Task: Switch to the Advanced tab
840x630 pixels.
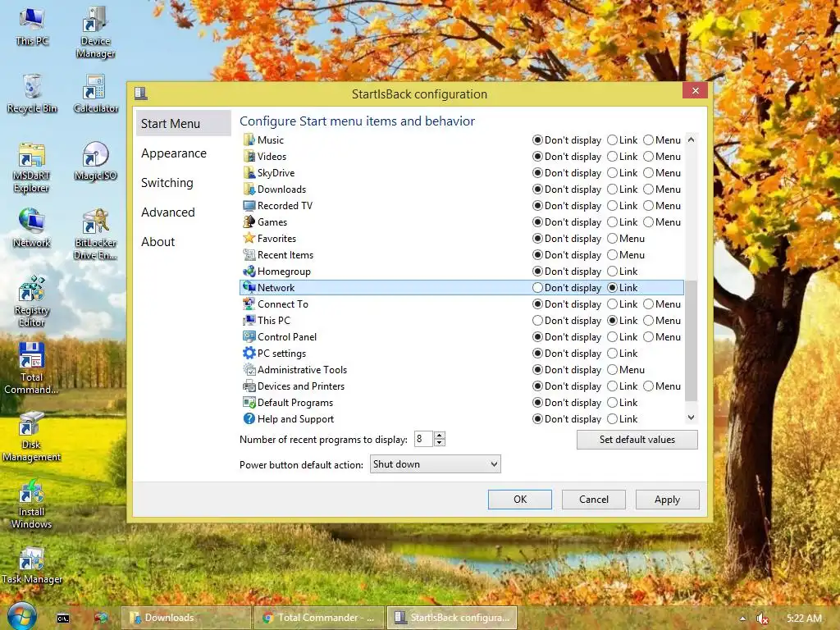Action: [167, 212]
